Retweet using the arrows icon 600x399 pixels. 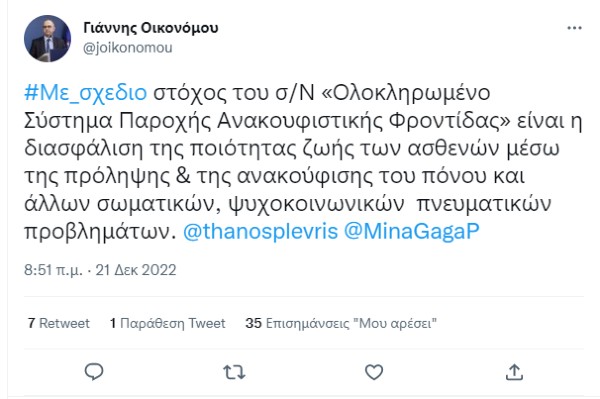coord(234,372)
